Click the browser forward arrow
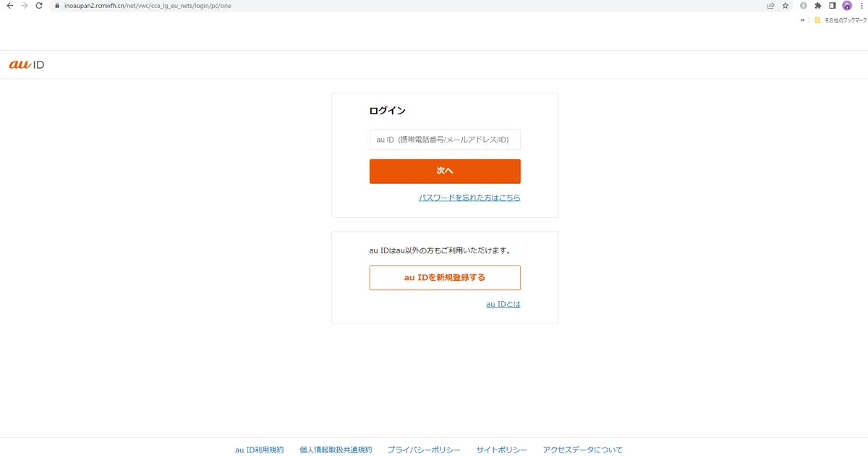The height and width of the screenshot is (456, 868). (24, 6)
